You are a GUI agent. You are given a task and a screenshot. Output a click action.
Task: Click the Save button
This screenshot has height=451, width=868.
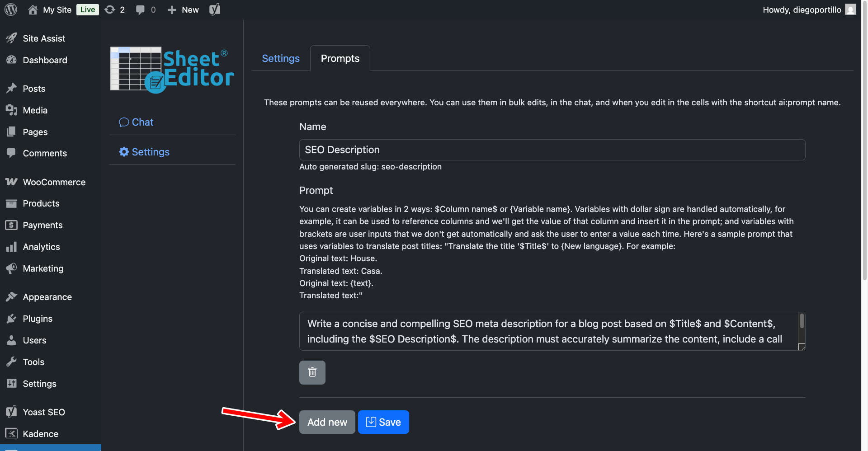click(x=383, y=422)
